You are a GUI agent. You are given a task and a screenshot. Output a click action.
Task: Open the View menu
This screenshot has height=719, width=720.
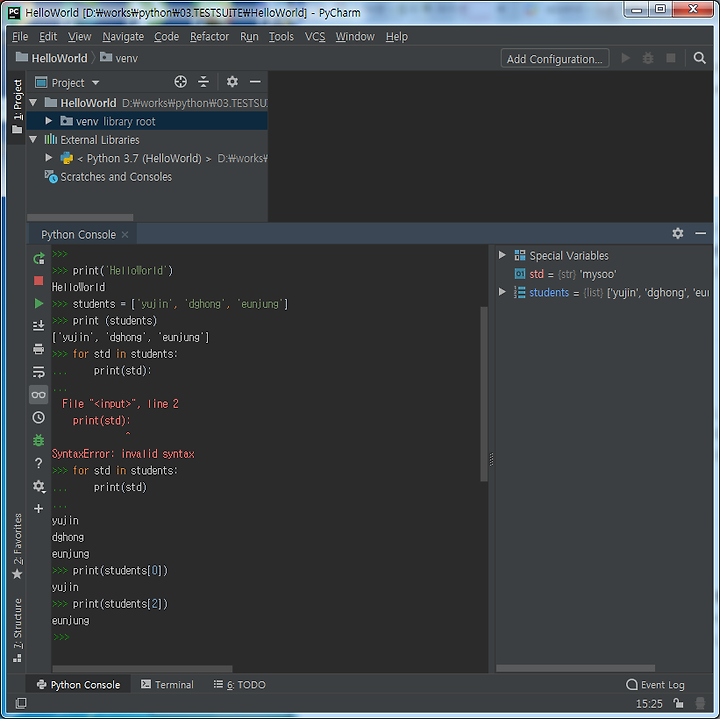click(79, 36)
